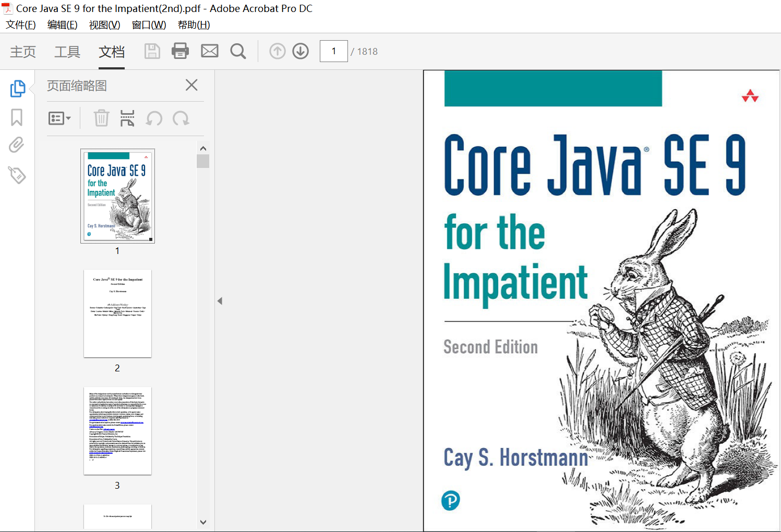781x532 pixels.
Task: Select page 2 thumbnail
Action: pyautogui.click(x=117, y=313)
